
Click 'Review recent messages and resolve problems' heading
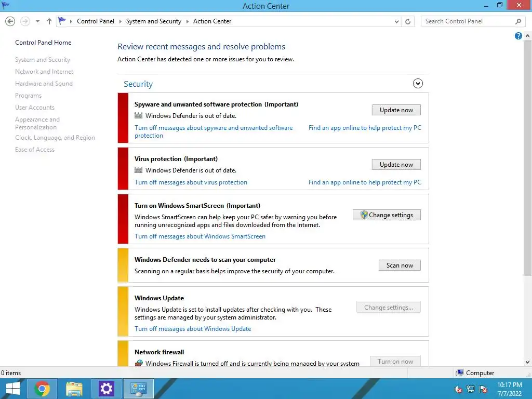point(201,46)
